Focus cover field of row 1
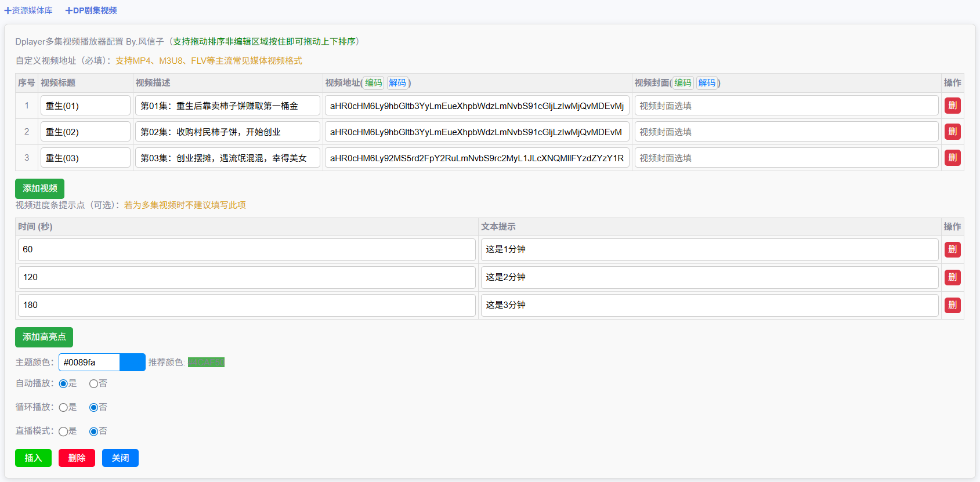 [x=786, y=106]
